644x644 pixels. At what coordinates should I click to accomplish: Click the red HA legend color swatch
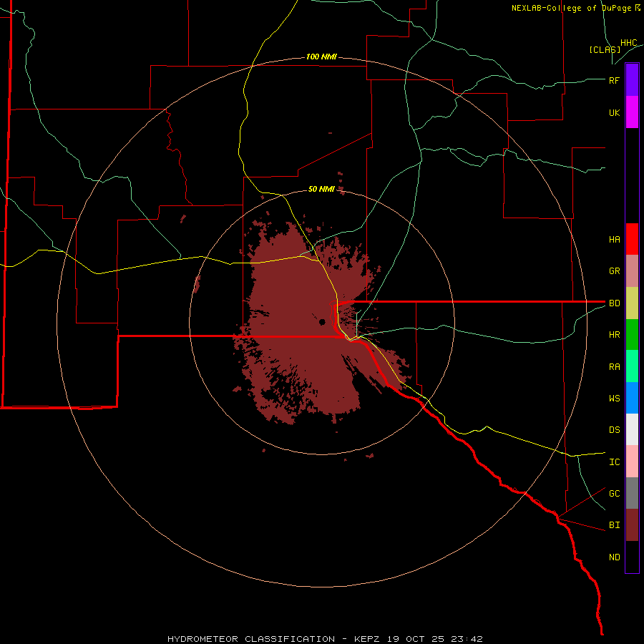click(632, 239)
